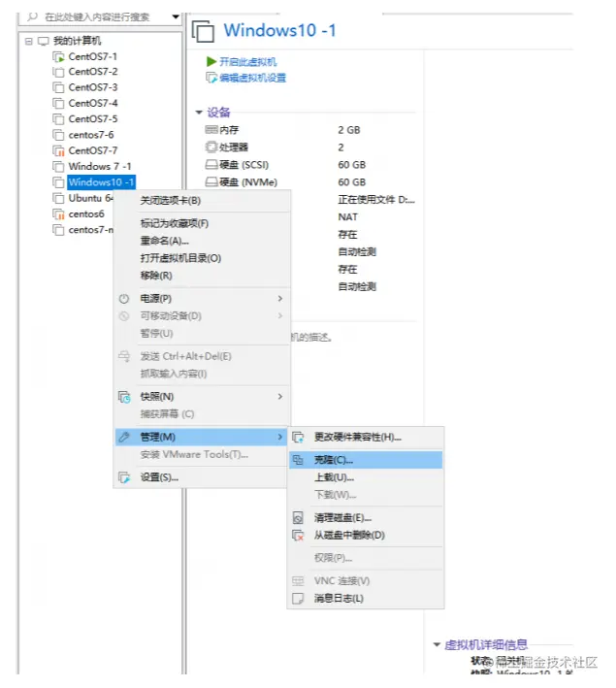Select CentOS7-2 in the VM tree
The image size is (616, 688).
[93, 72]
